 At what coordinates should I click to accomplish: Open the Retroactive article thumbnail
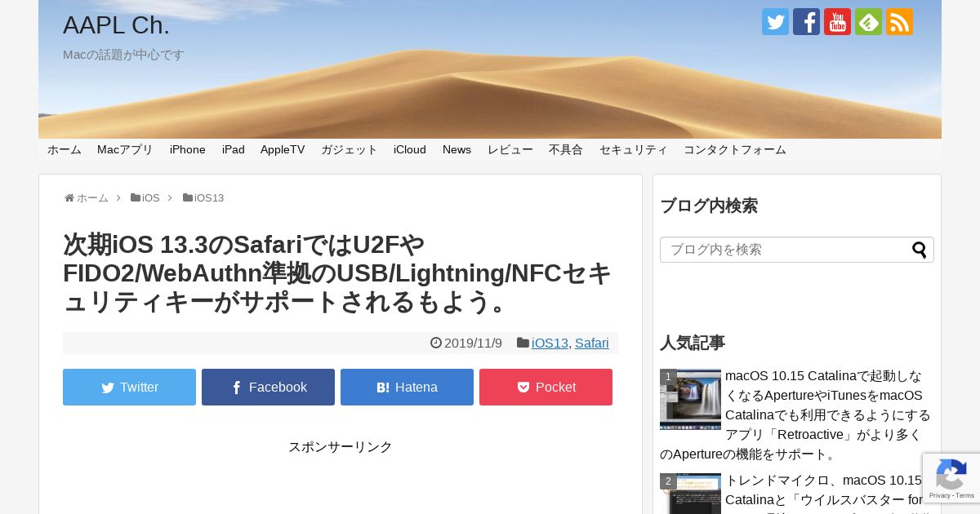click(x=690, y=399)
